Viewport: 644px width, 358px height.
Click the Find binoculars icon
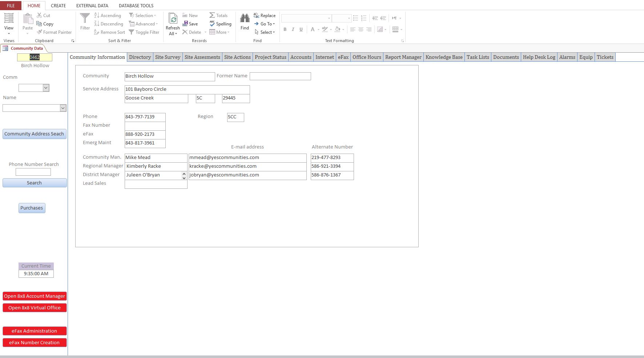coord(245,19)
